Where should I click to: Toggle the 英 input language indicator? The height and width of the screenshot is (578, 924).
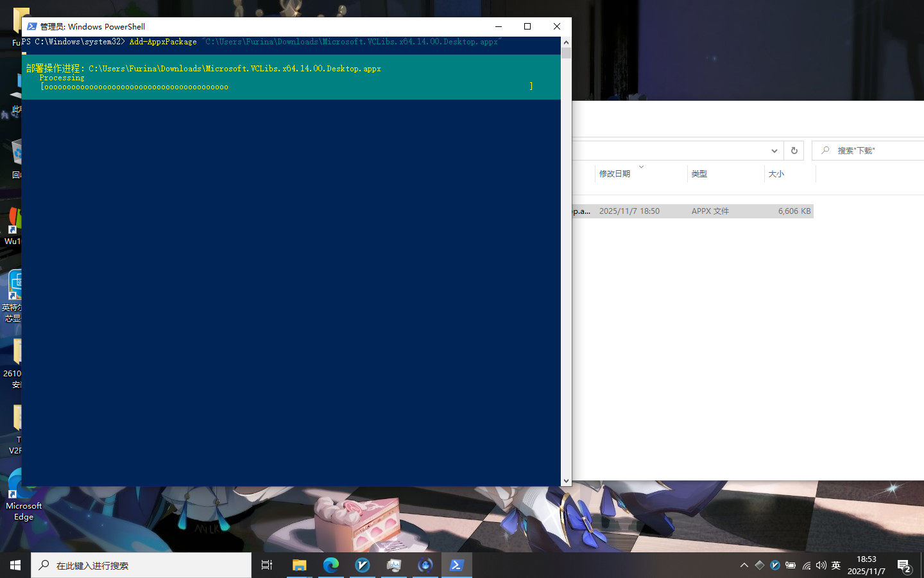coord(835,565)
